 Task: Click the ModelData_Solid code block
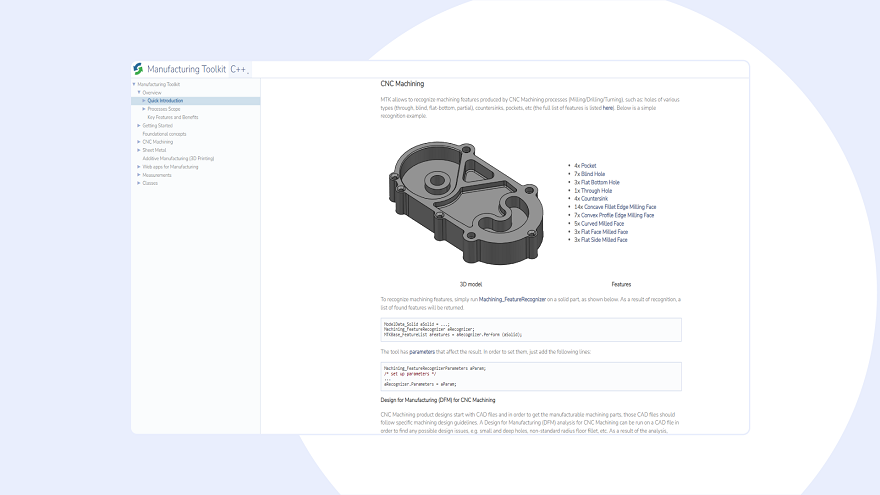[x=531, y=330]
